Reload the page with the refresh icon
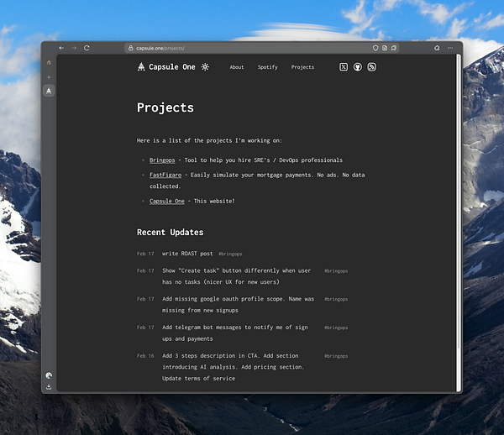504x435 pixels. pos(87,48)
